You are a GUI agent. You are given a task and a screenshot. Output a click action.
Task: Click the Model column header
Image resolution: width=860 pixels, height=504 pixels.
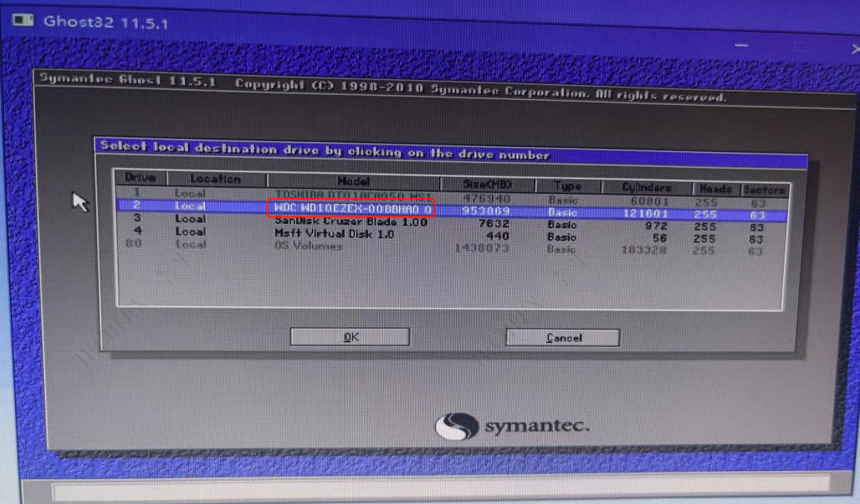[x=353, y=181]
